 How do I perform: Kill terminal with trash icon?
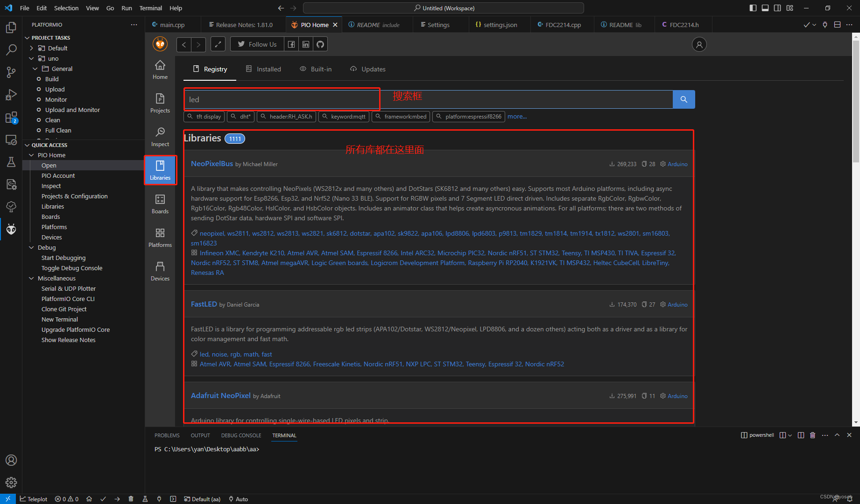[813, 435]
